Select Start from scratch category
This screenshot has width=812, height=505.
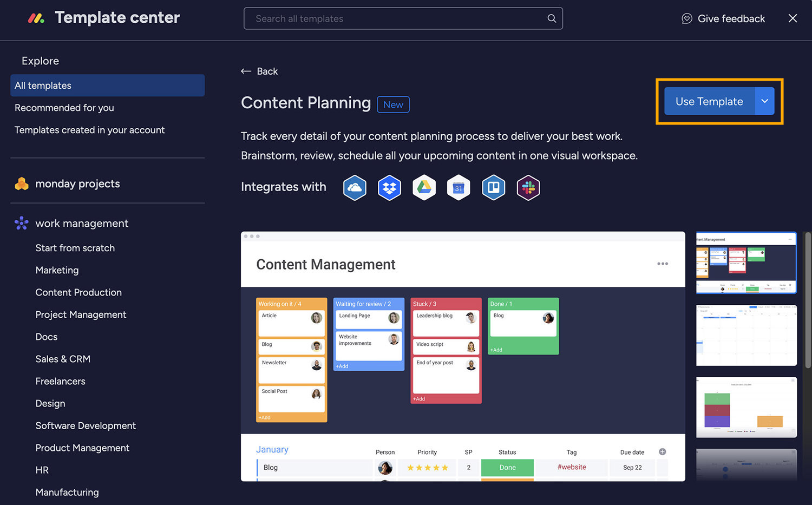coord(75,248)
